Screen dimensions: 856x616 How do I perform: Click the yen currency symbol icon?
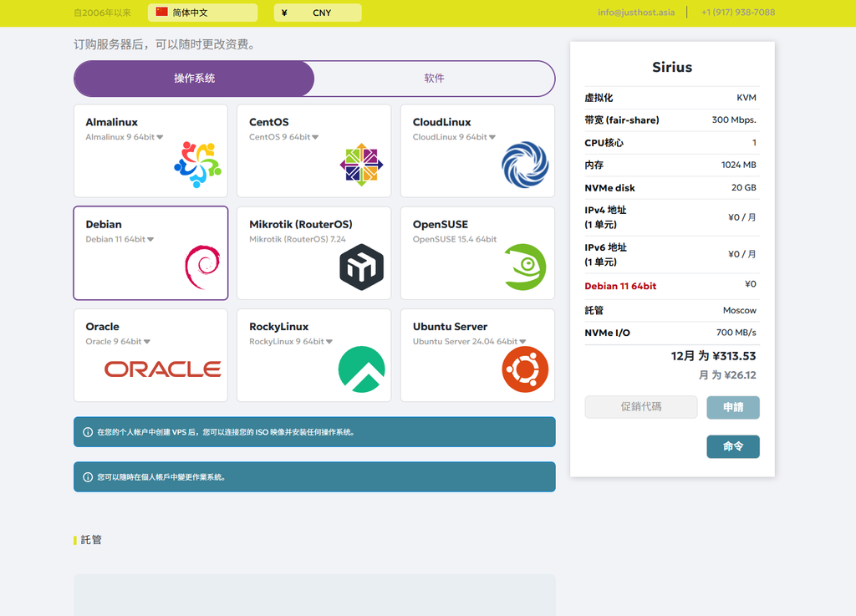(x=284, y=13)
